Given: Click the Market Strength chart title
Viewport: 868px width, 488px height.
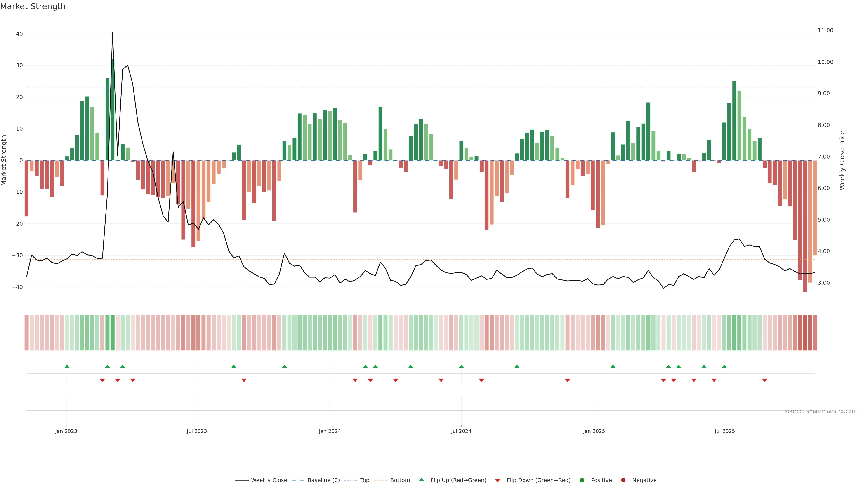Looking at the screenshot, I should pos(33,6).
